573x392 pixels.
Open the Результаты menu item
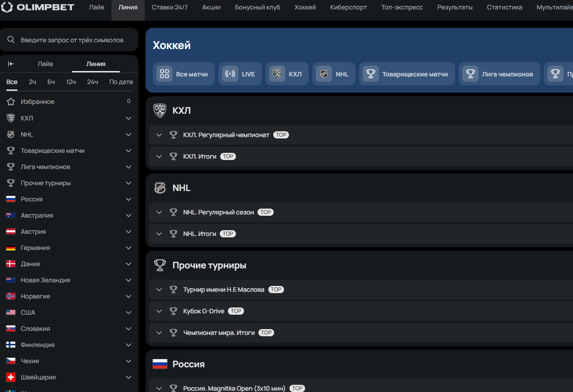455,7
